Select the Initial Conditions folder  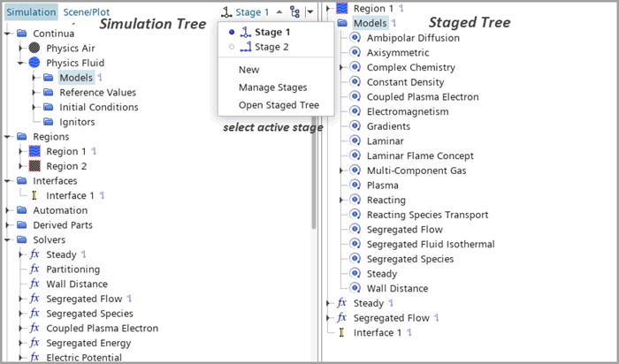pos(98,107)
